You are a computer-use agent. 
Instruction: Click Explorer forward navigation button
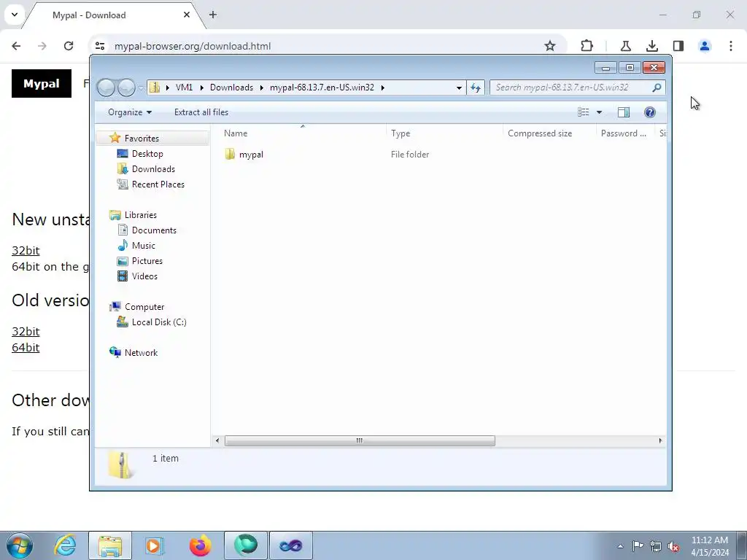tap(126, 87)
